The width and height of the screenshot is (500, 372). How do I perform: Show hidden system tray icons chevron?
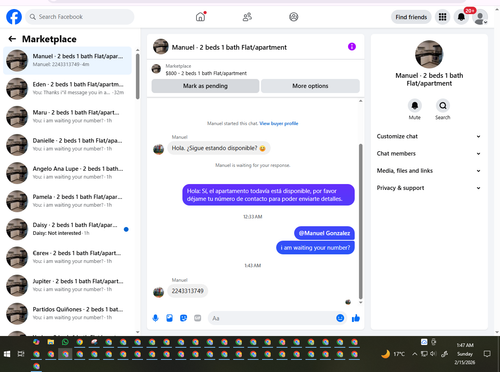(414, 354)
